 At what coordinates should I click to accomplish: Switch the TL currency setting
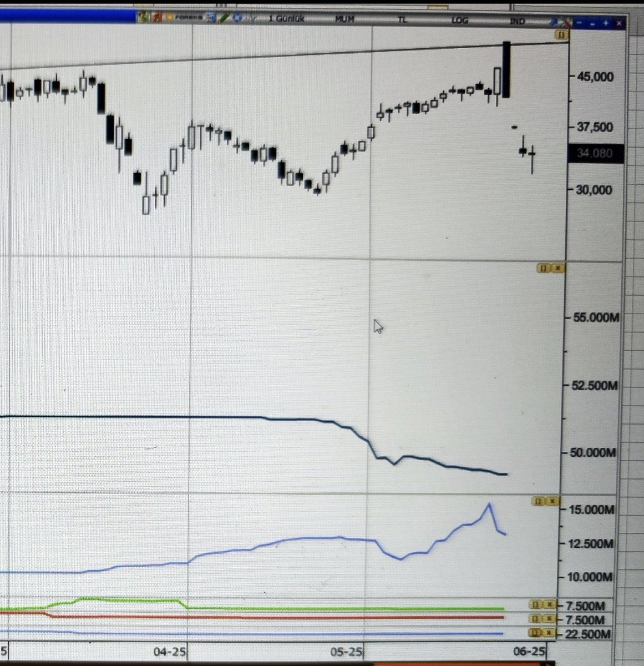click(x=402, y=19)
